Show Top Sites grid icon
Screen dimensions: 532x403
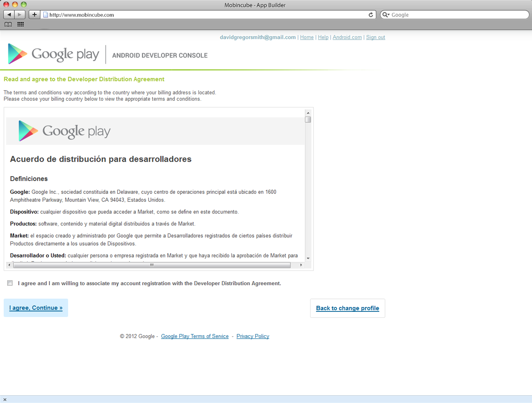click(x=21, y=24)
